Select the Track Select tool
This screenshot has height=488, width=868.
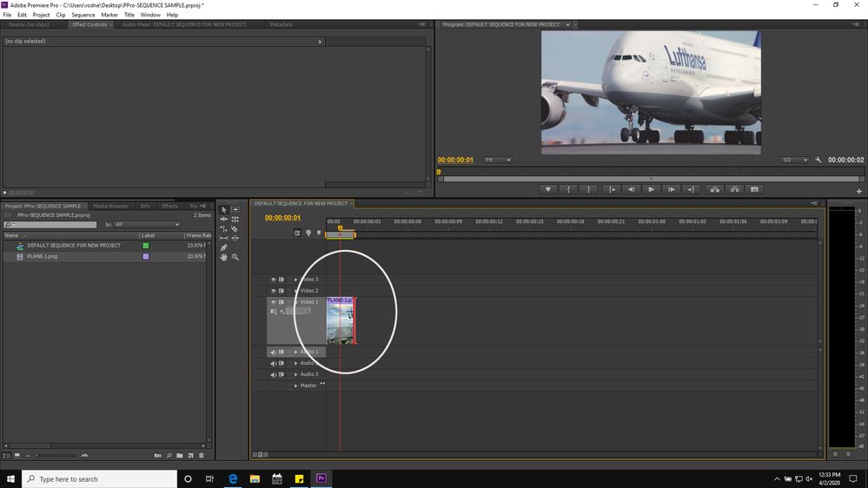[x=235, y=209]
